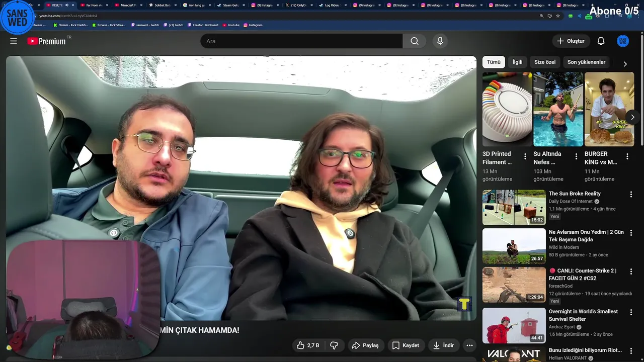644x362 pixels.
Task: Open options for Bunu izlediğini biliyorum Riot
Action: coord(631,350)
